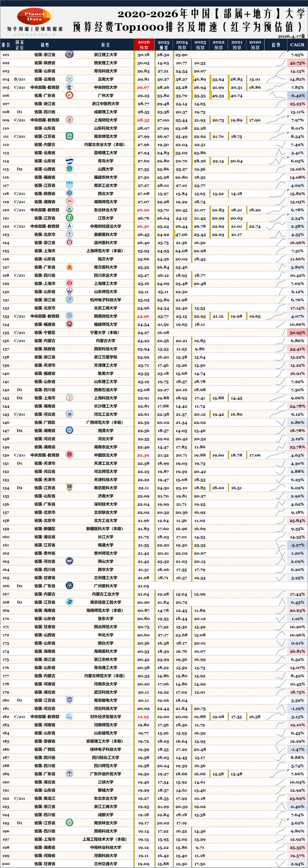This screenshot has height=868, width=308.
Task: Click the 上海理工大学 school emblem
Action: coord(69,283)
